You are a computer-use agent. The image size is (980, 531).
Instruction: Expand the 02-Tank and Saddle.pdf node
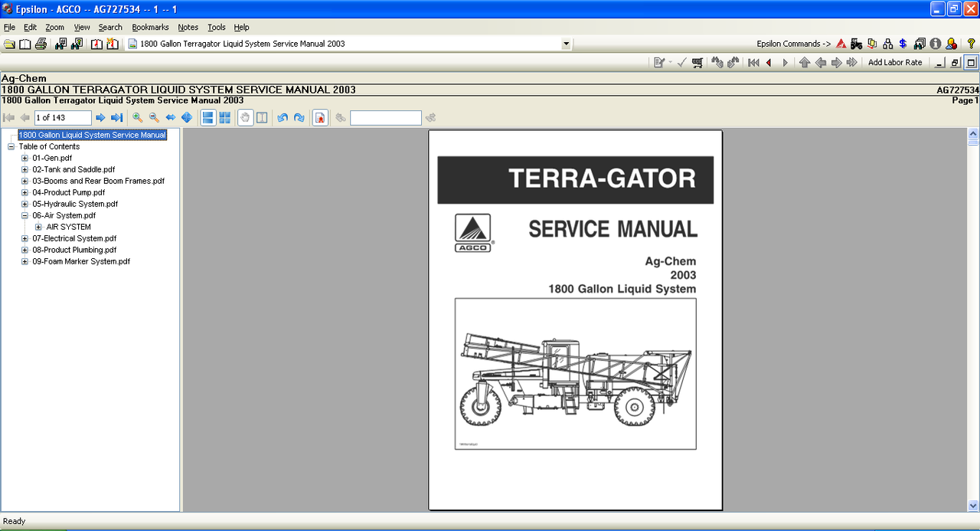click(25, 169)
